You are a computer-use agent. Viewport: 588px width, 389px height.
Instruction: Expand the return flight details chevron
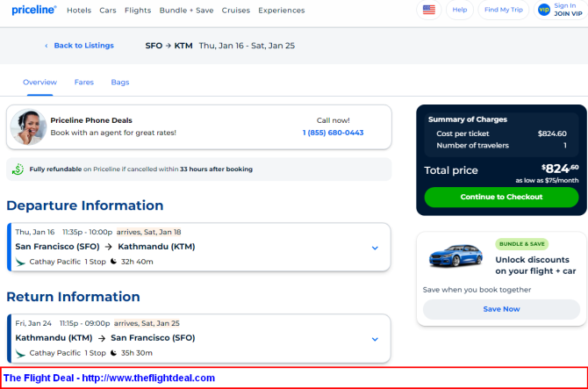point(375,339)
